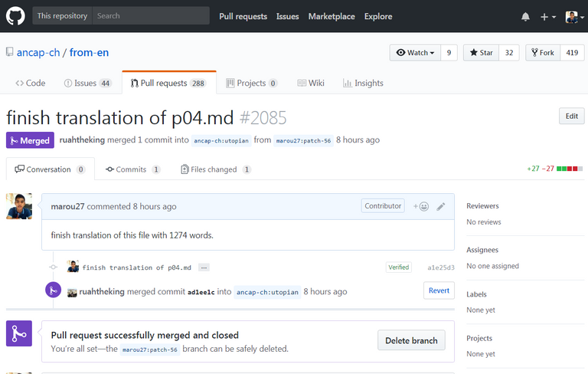
Task: Open Labels sidebar section
Action: [x=476, y=294]
